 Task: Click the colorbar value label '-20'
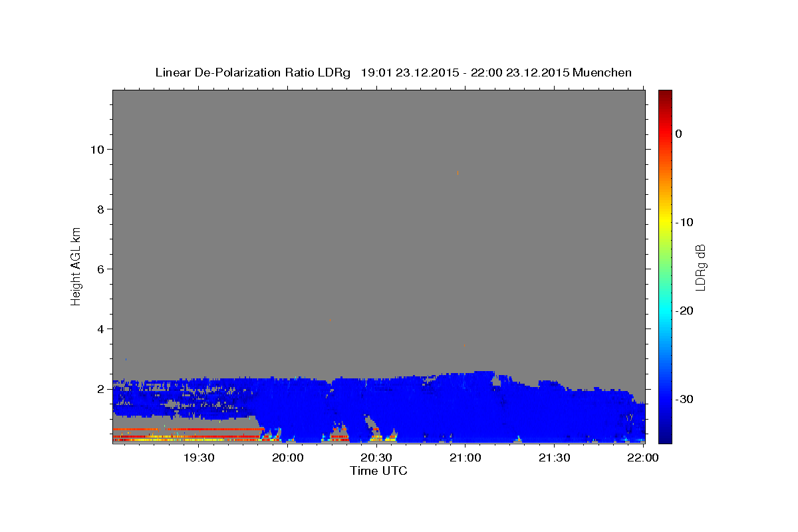pyautogui.click(x=684, y=311)
